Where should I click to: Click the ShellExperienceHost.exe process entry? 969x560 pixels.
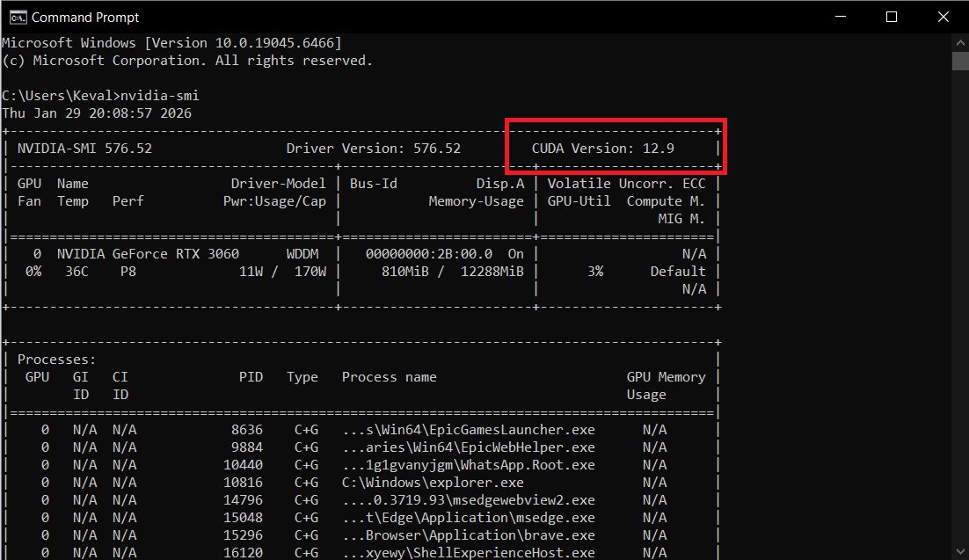click(x=470, y=552)
